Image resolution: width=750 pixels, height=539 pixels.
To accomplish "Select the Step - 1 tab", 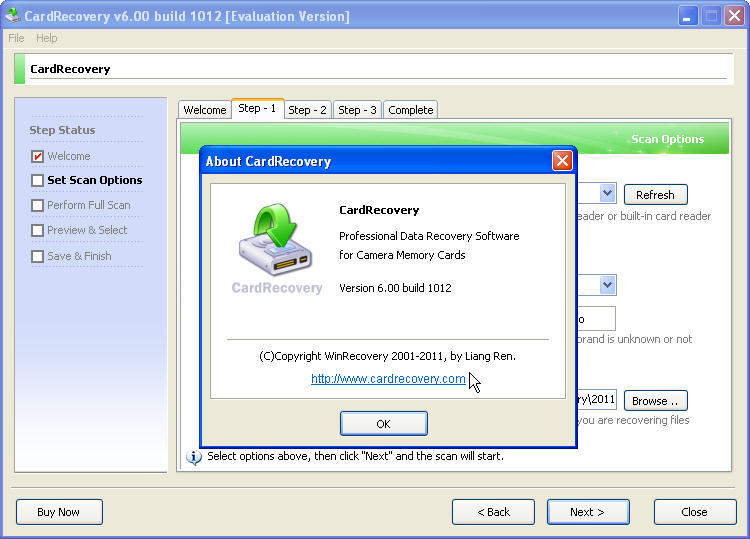I will coord(257,108).
